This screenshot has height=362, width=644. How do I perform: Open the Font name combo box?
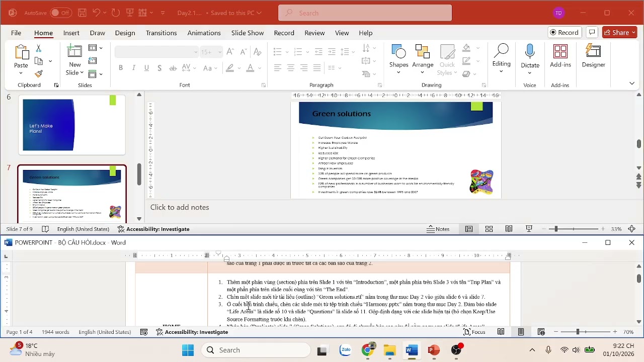156,52
